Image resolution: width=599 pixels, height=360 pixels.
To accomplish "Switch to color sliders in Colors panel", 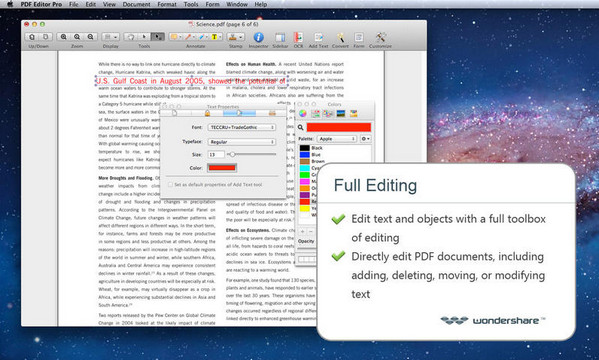I will pos(316,113).
